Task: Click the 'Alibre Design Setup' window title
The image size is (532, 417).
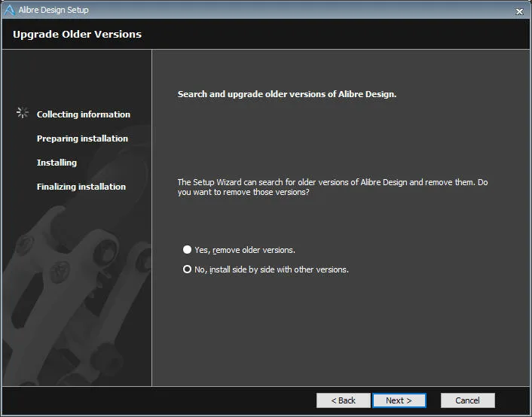Action: coord(54,11)
